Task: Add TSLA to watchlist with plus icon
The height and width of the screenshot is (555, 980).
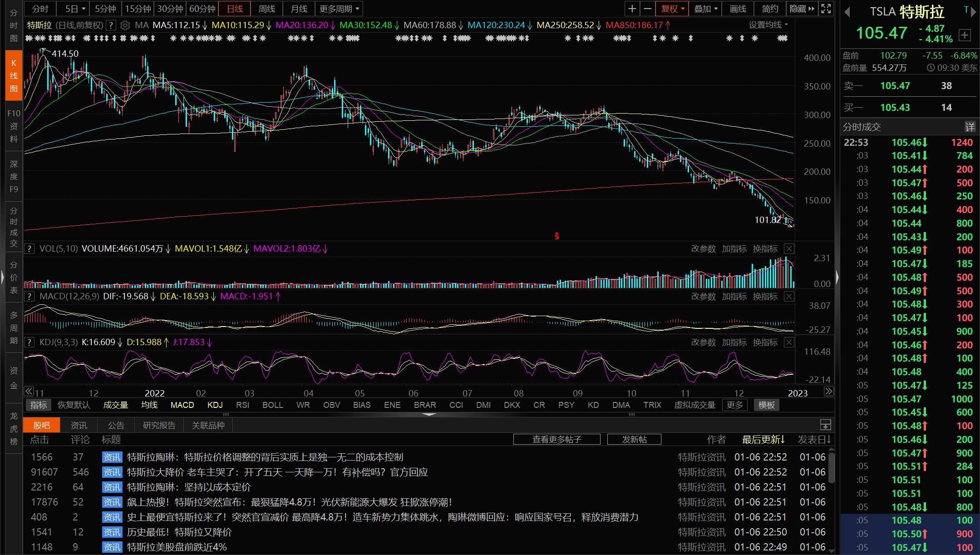Action: pos(965,35)
